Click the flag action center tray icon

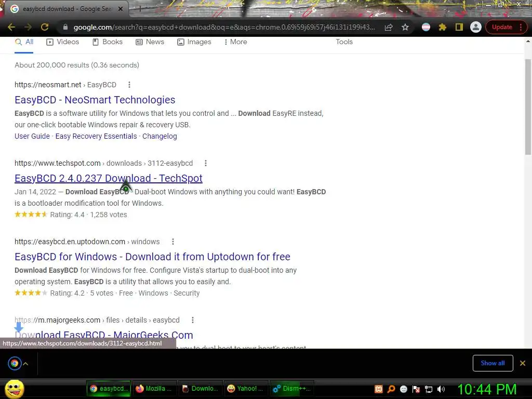click(x=416, y=389)
